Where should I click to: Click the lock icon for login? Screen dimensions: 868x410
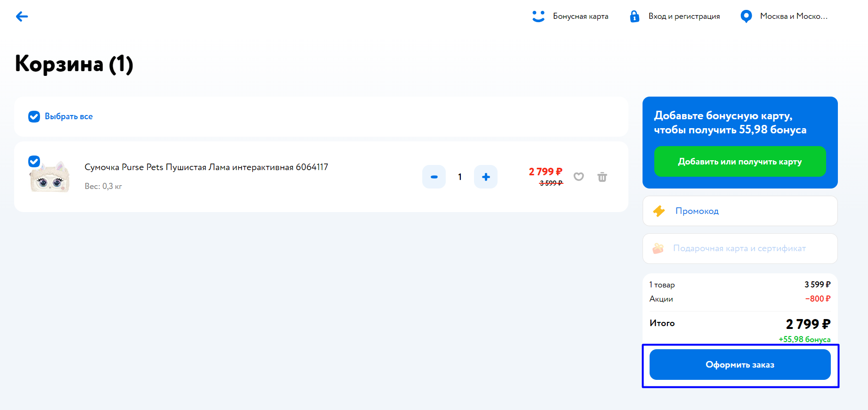point(635,16)
